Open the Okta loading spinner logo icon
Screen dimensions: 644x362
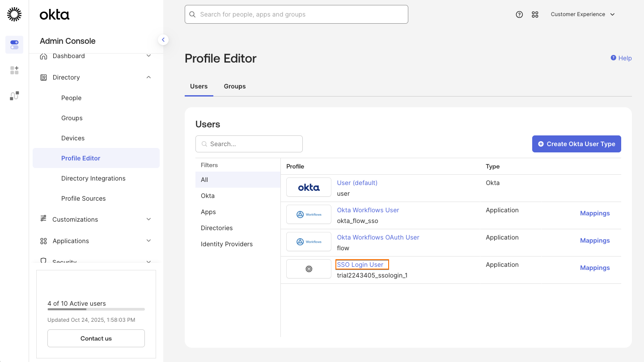[14, 14]
